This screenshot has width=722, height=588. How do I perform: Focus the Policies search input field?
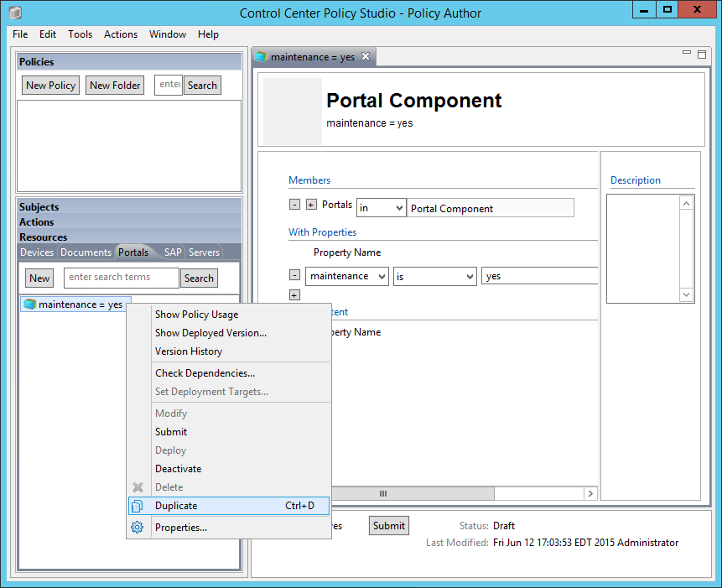tap(169, 86)
